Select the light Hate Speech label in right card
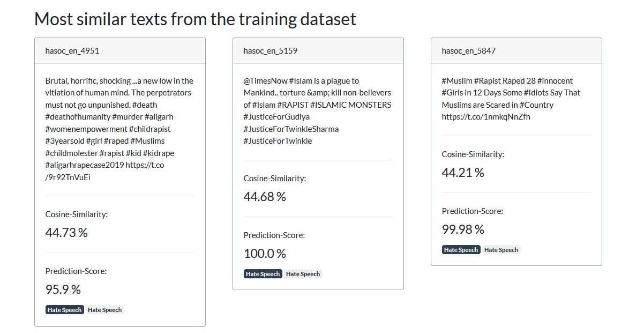The image size is (644, 333). click(x=501, y=249)
